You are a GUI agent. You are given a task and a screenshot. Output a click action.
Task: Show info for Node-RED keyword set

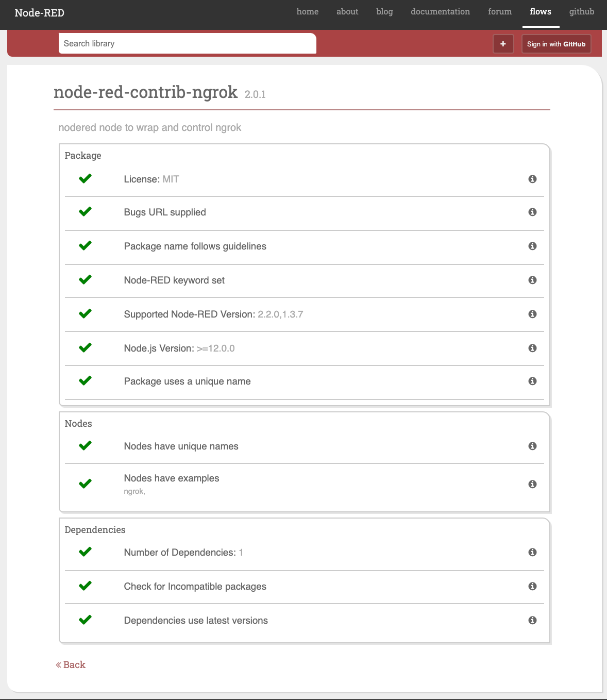coord(532,280)
